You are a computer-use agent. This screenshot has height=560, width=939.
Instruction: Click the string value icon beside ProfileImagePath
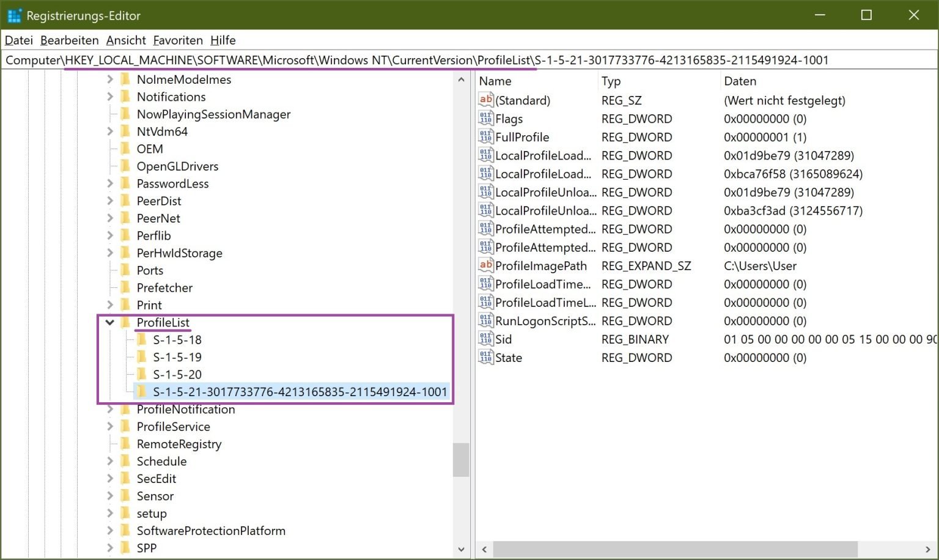[x=485, y=265]
